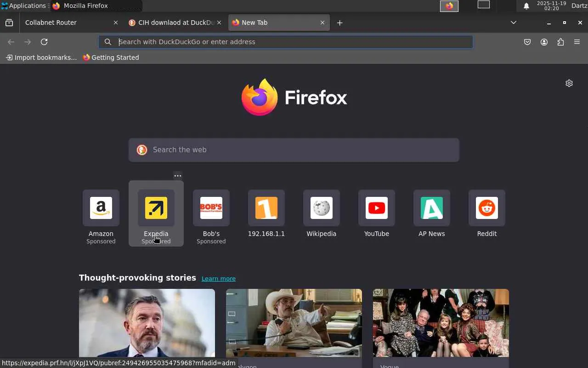Click the DuckDuckGo icon in page search box
This screenshot has height=368, width=588.
click(142, 150)
